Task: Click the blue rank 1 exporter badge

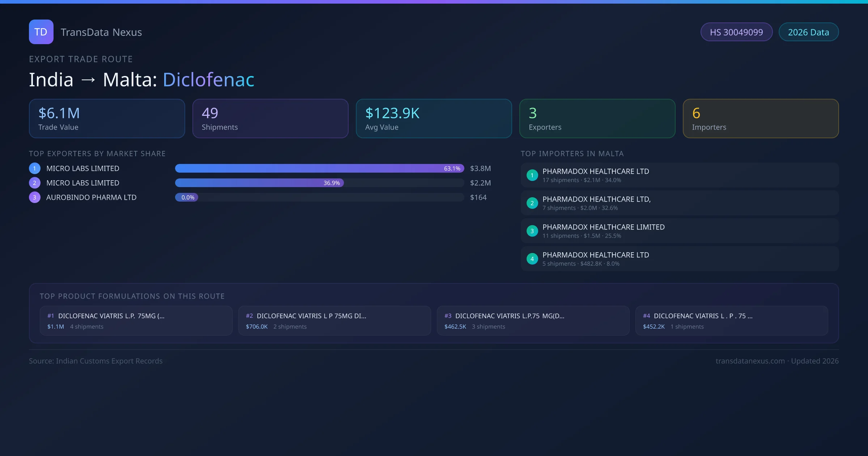Action: coord(35,168)
